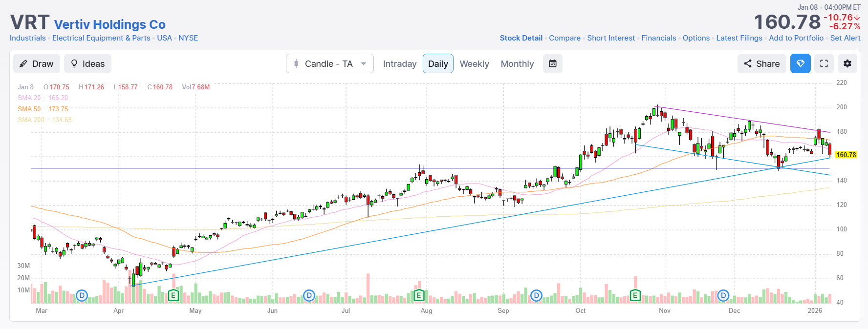Image resolution: width=868 pixels, height=329 pixels.
Task: Click the dividend marker in December
Action: point(723,295)
